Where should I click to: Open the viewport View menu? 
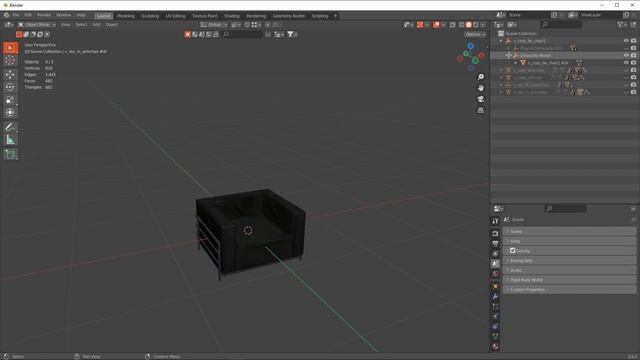65,25
